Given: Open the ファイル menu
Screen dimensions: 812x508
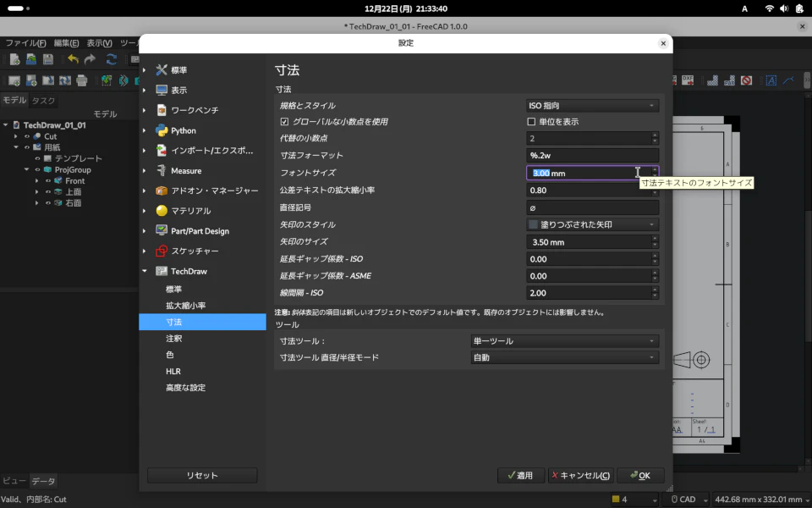Looking at the screenshot, I should pos(25,43).
